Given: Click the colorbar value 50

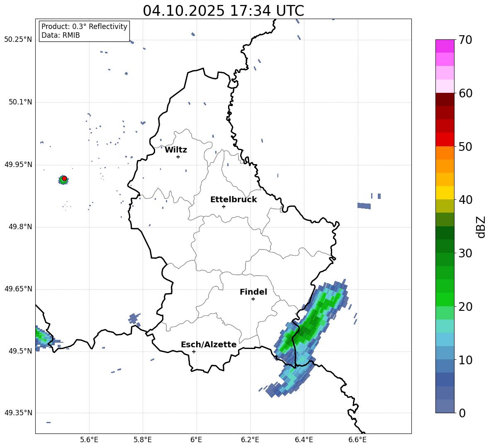Looking at the screenshot, I should pos(466,147).
